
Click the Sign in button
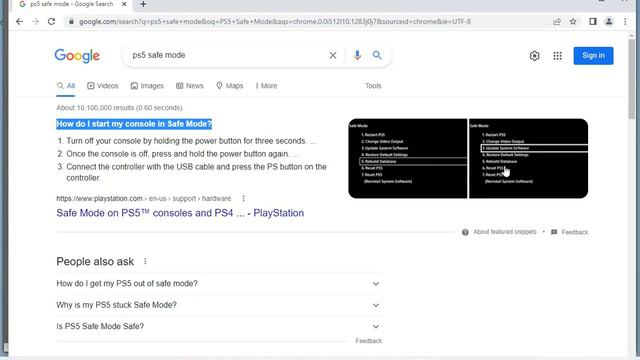pos(593,56)
